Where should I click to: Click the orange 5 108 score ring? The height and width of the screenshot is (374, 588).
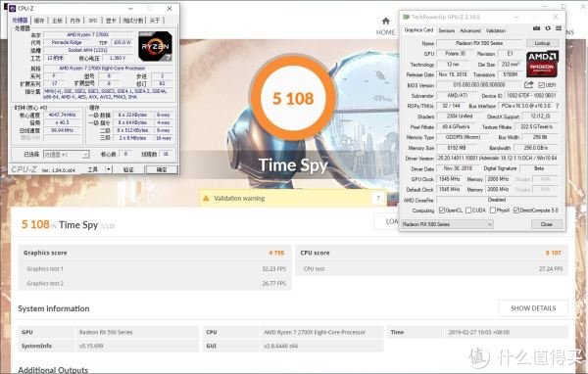(x=293, y=98)
